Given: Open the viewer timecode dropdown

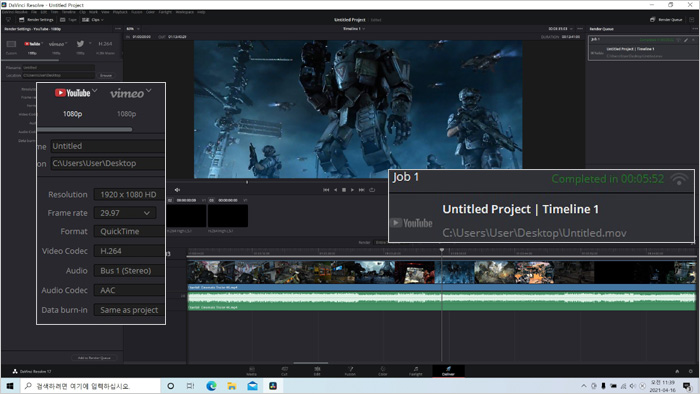Looking at the screenshot, I should pos(561,29).
